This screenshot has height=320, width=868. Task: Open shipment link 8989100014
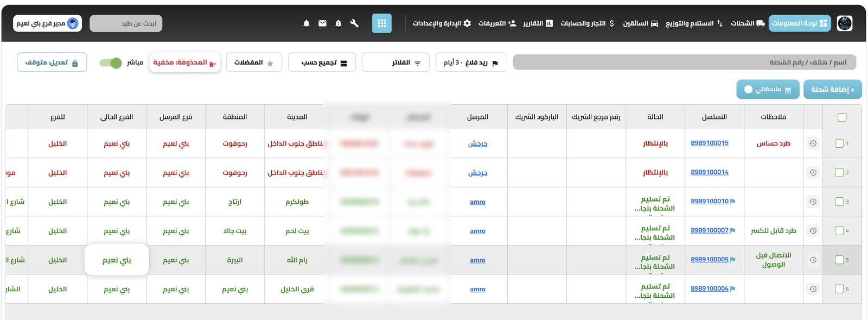click(x=710, y=173)
